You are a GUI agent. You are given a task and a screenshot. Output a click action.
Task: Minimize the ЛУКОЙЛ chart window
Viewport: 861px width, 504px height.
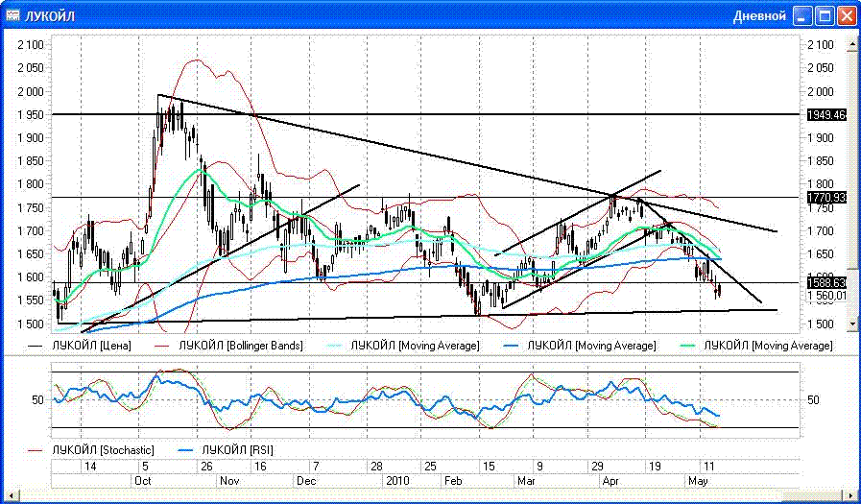coord(804,16)
